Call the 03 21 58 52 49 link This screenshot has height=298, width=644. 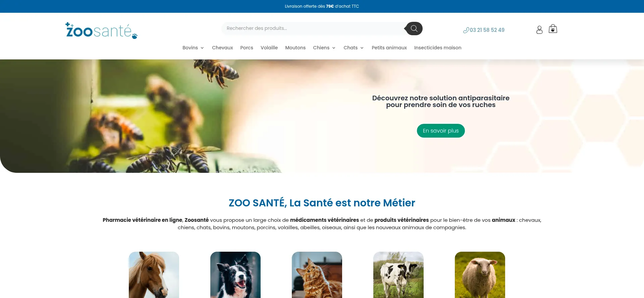(487, 30)
